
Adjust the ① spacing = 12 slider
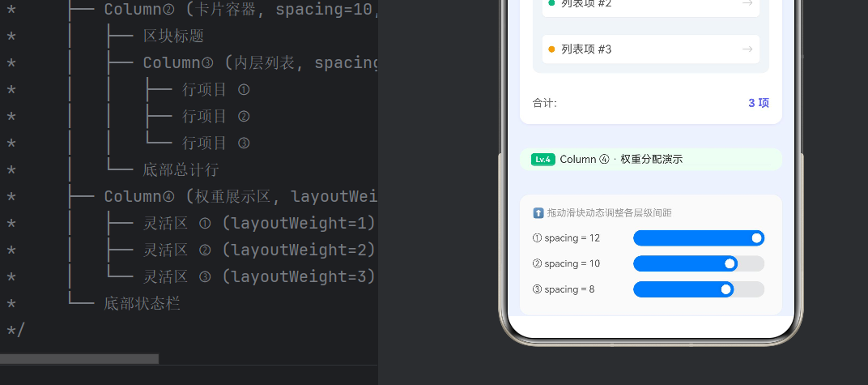point(699,238)
